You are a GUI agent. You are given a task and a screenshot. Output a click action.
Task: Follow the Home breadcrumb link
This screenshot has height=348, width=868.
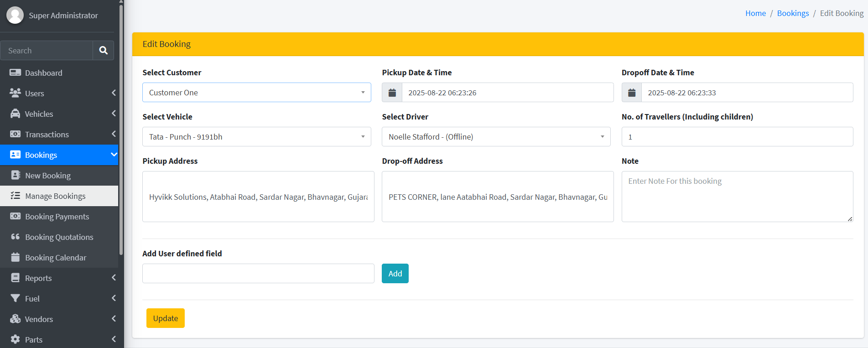click(755, 13)
